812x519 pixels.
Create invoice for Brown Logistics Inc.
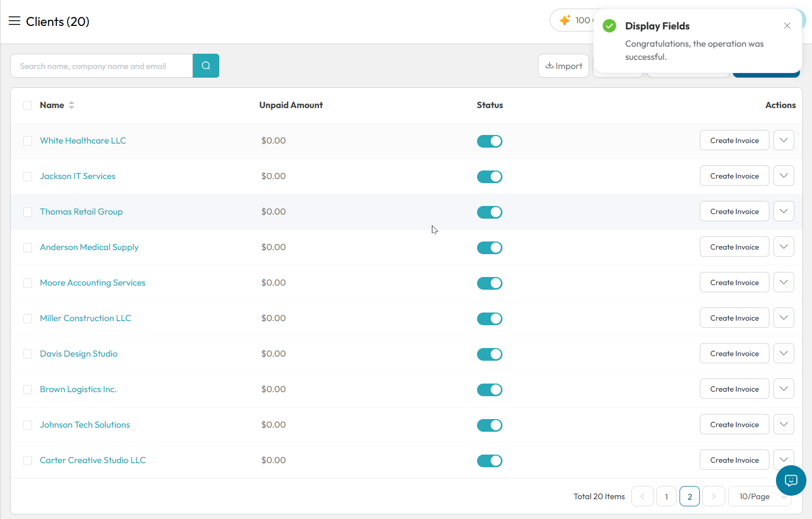click(734, 389)
